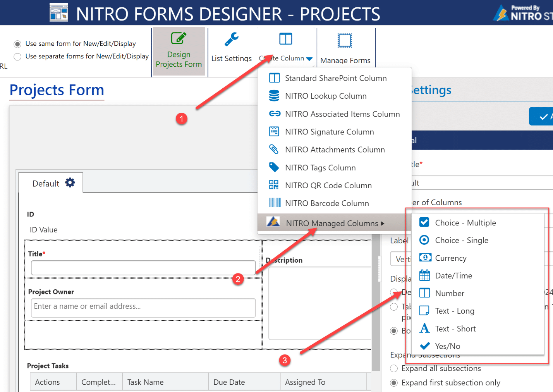Image resolution: width=553 pixels, height=392 pixels.
Task: Choose NITRO Associated Items Column entry text
Action: 342,114
